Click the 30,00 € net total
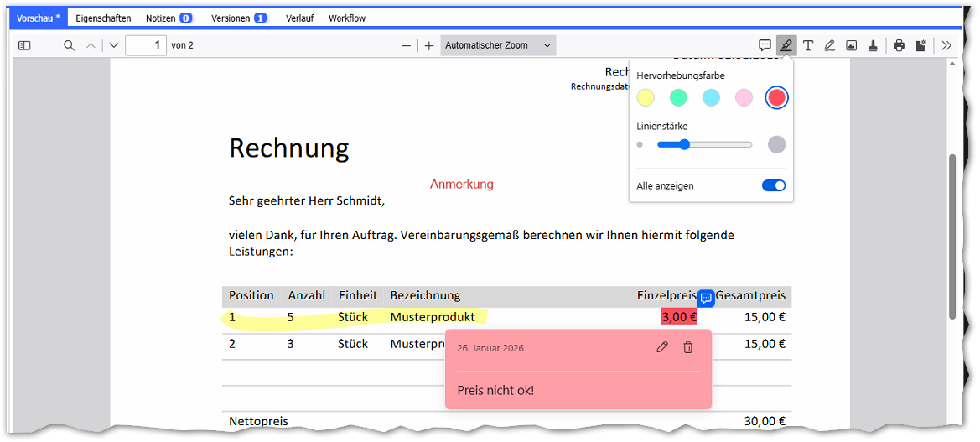Screen dimensions: 980x442 coord(765,422)
